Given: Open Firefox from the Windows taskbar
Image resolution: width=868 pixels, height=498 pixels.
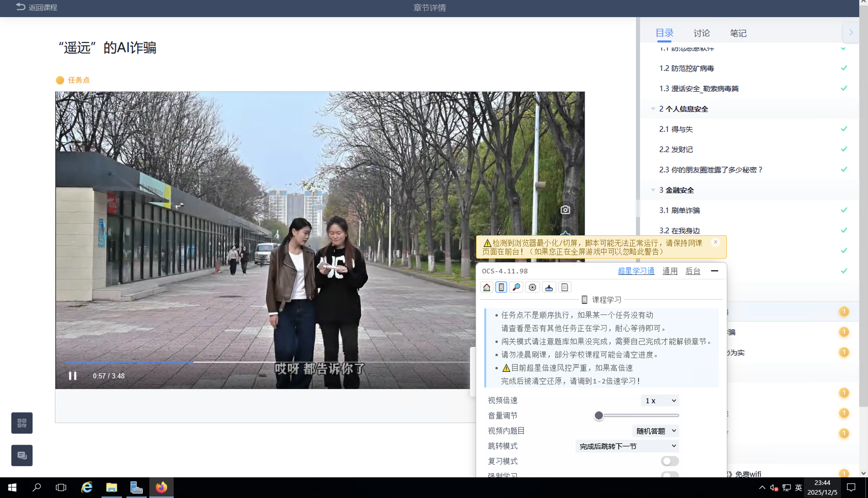Looking at the screenshot, I should pos(161,487).
